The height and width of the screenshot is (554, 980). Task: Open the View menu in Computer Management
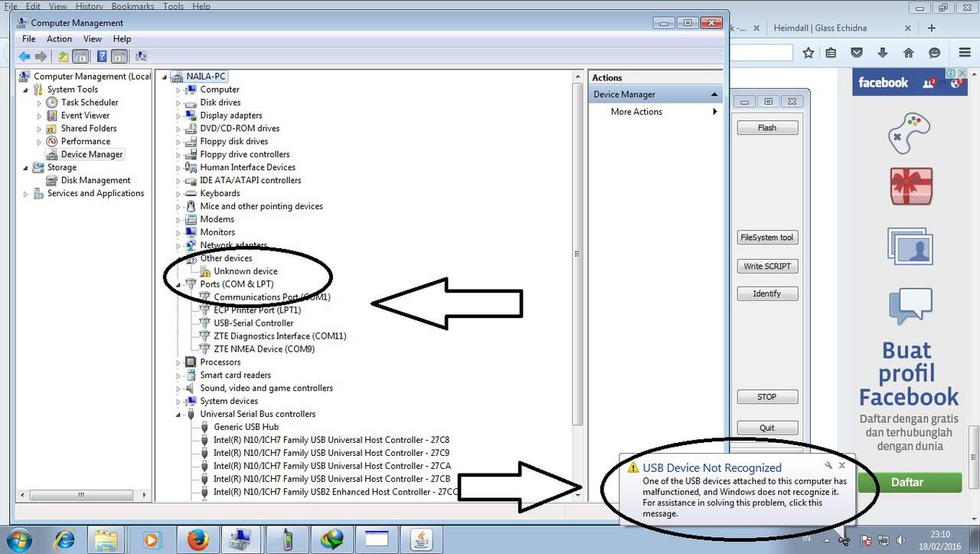tap(93, 39)
